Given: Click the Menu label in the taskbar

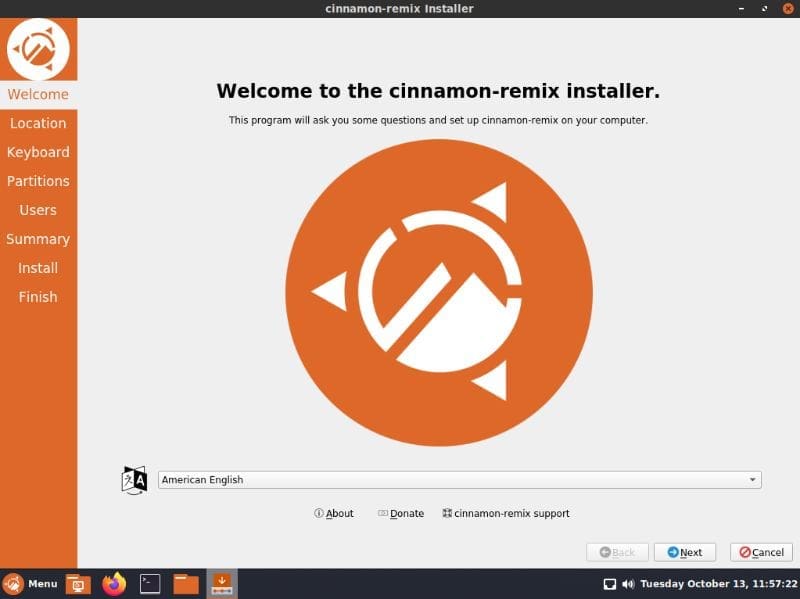Looking at the screenshot, I should coord(43,584).
